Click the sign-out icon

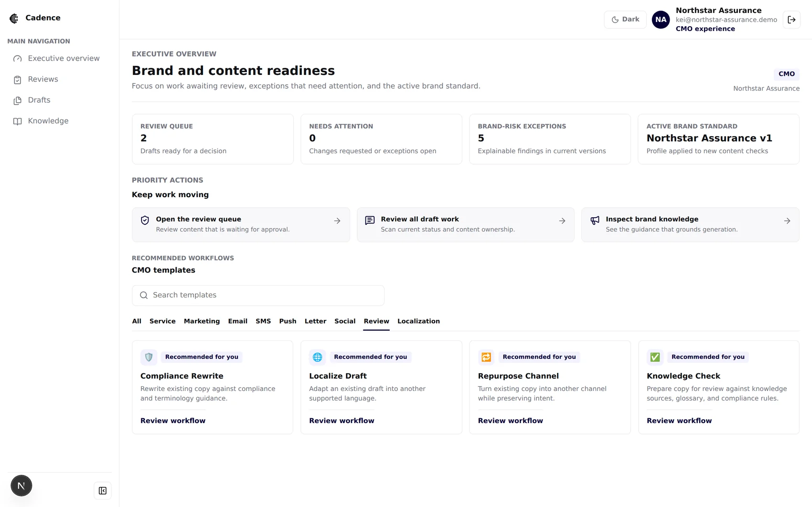pyautogui.click(x=791, y=20)
